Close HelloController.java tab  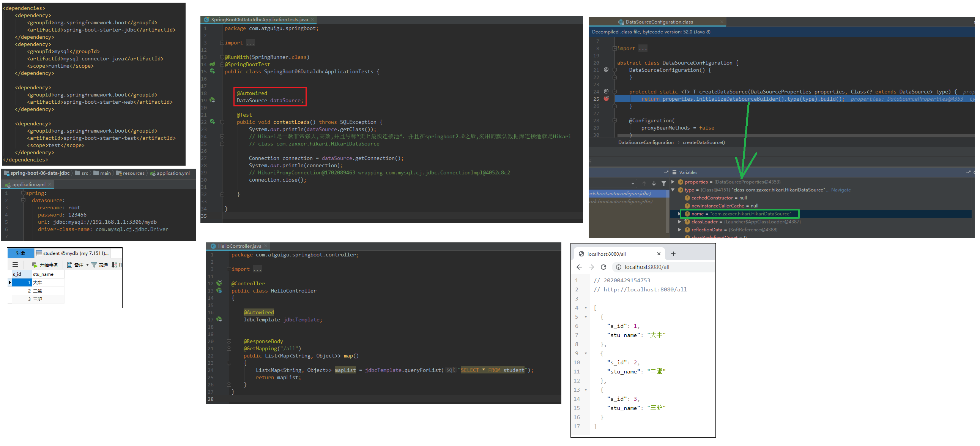[266, 246]
